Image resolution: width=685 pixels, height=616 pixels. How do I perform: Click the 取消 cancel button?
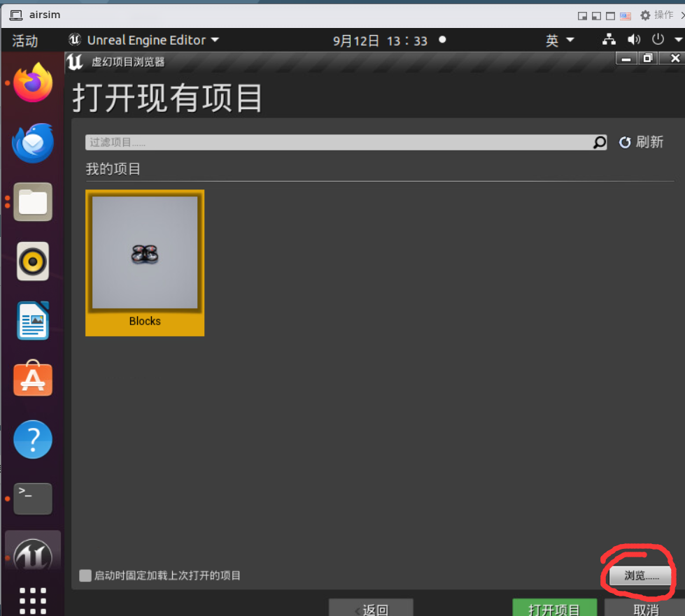tap(645, 608)
